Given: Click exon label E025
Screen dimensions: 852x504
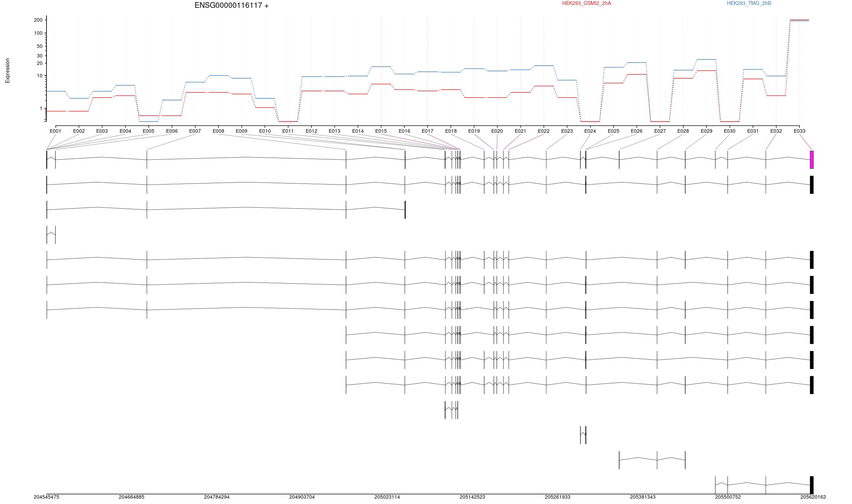Looking at the screenshot, I should pyautogui.click(x=613, y=131).
